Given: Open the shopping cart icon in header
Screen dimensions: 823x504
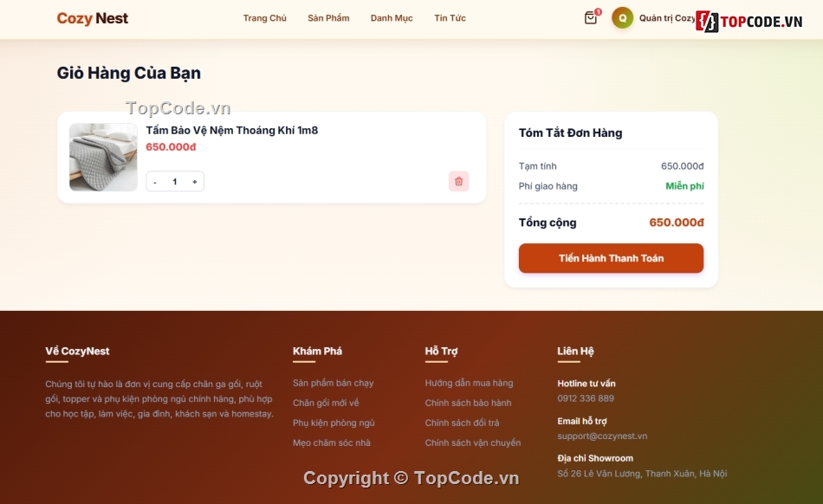Looking at the screenshot, I should (591, 18).
